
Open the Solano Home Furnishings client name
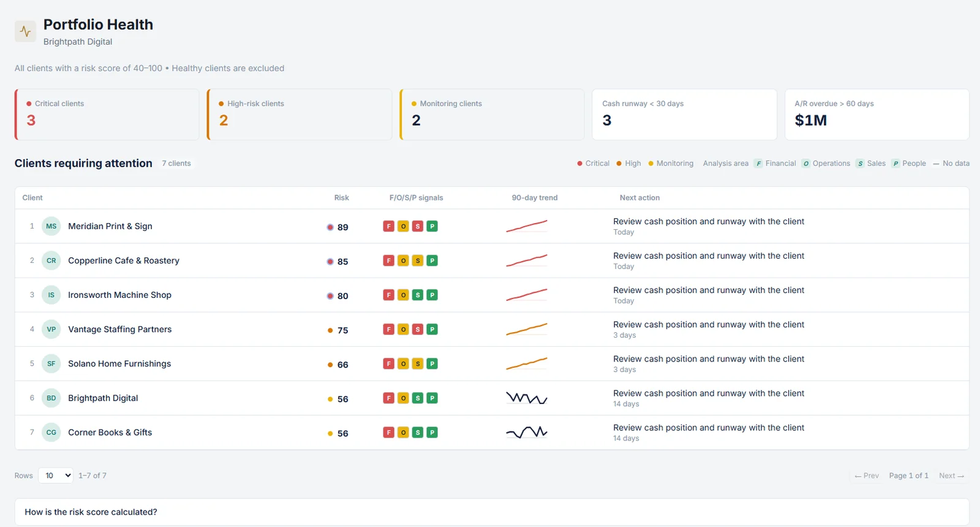(x=119, y=363)
